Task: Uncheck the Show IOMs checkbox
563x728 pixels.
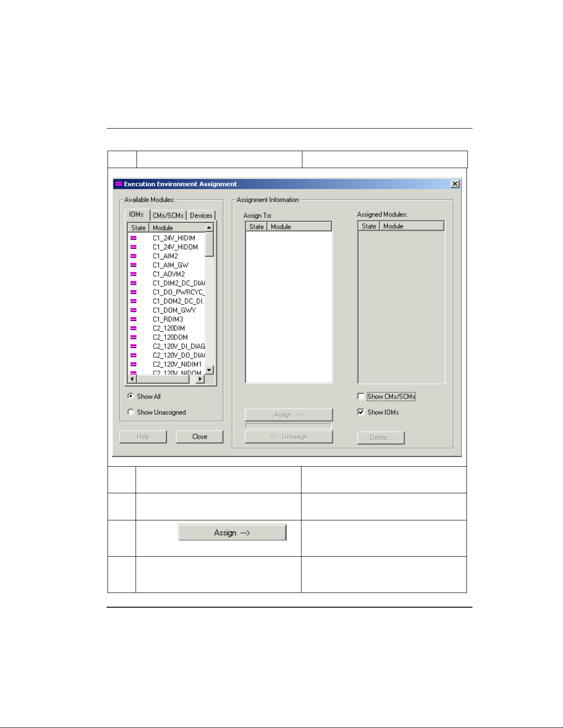Action: 361,412
